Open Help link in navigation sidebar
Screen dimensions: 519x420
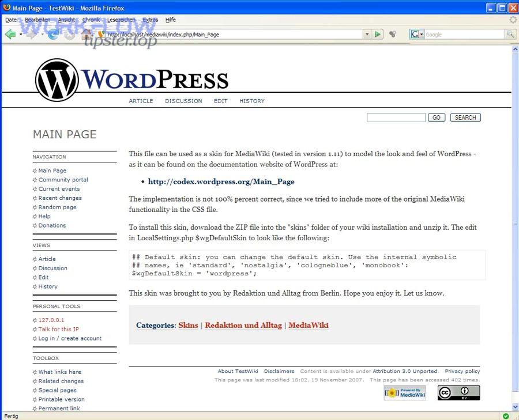tap(44, 216)
